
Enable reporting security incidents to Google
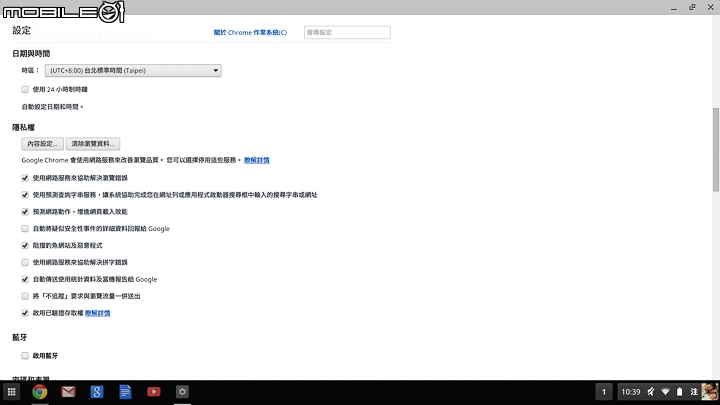[25, 228]
